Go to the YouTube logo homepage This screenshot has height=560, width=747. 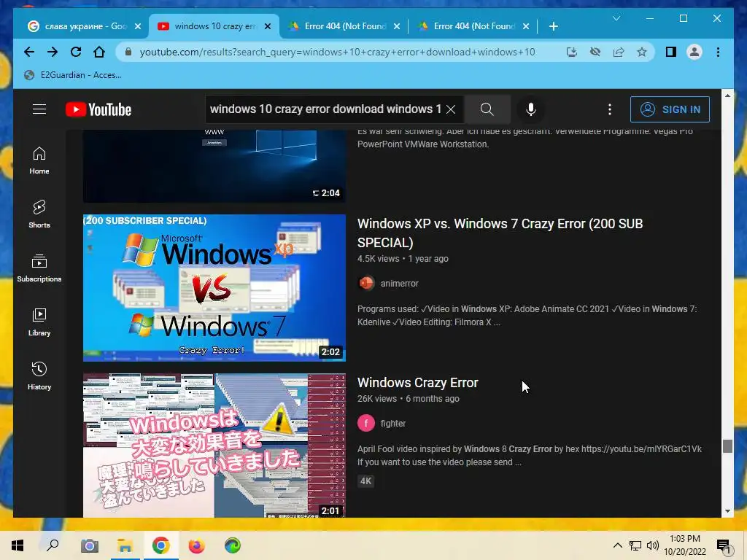click(x=98, y=109)
